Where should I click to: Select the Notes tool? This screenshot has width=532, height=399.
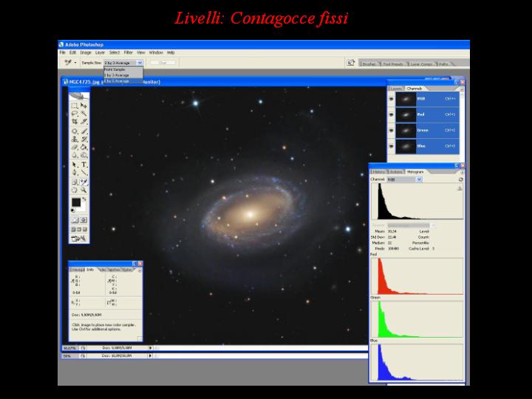point(75,183)
